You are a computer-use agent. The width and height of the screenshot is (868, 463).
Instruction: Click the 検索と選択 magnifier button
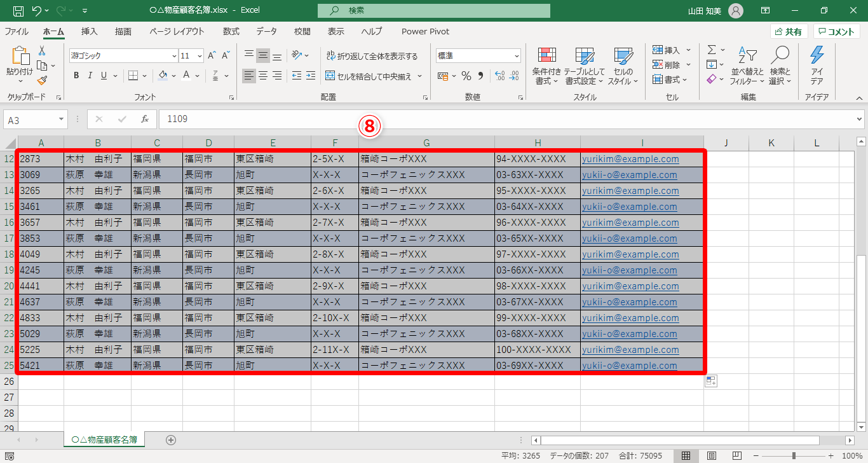pos(780,66)
